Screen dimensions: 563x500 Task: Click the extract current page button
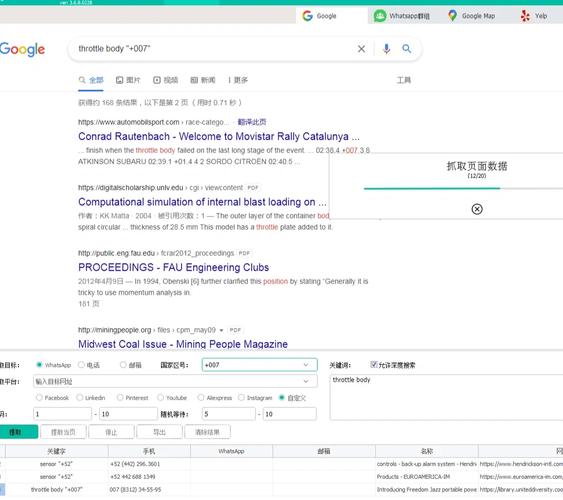click(64, 432)
